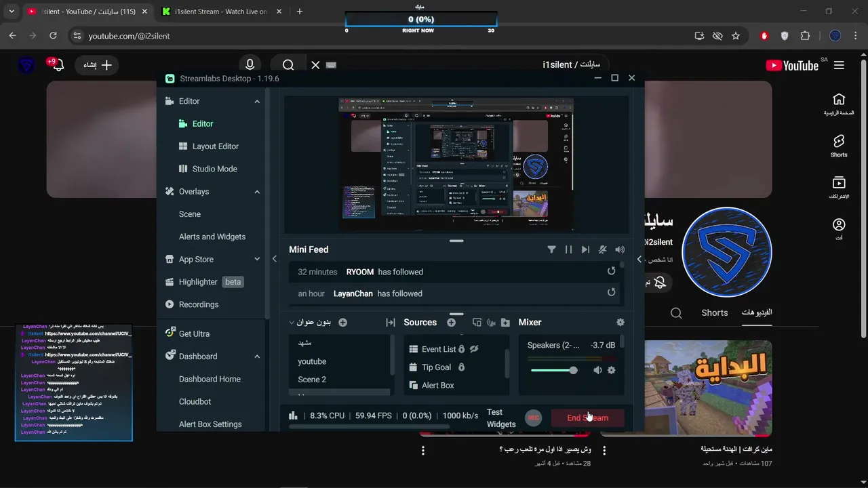
Task: Toggle lock on Tip Goal source
Action: 461,367
